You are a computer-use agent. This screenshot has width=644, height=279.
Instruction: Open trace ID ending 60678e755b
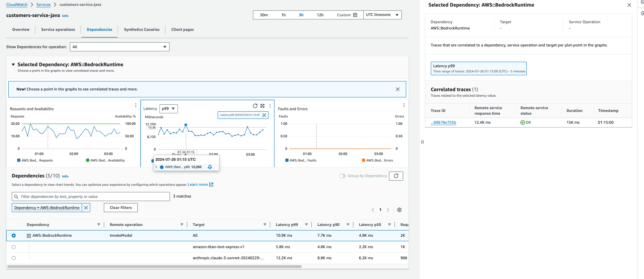tap(443, 123)
